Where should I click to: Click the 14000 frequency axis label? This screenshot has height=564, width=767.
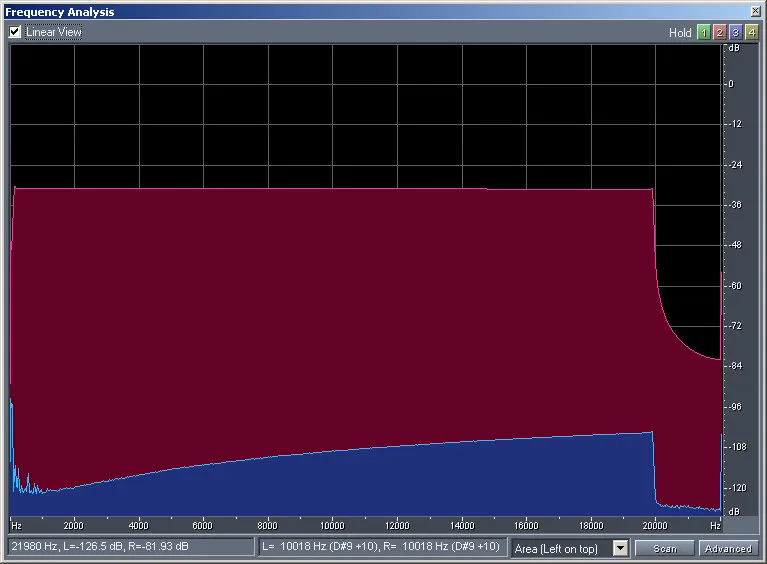click(462, 526)
